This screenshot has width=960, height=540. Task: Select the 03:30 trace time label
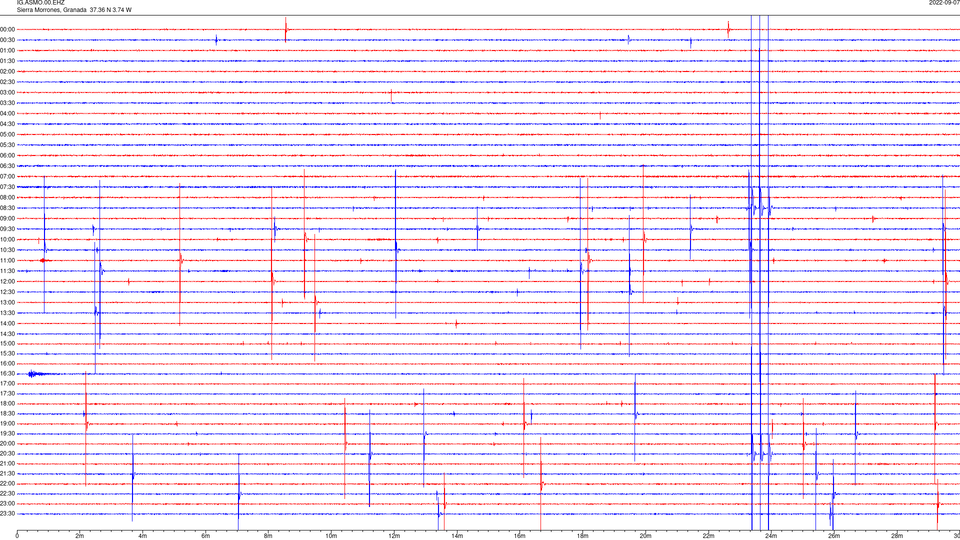coord(7,103)
